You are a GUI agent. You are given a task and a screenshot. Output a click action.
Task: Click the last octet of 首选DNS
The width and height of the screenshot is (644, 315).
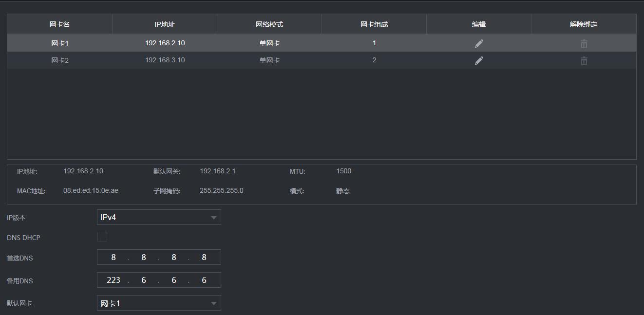point(204,257)
